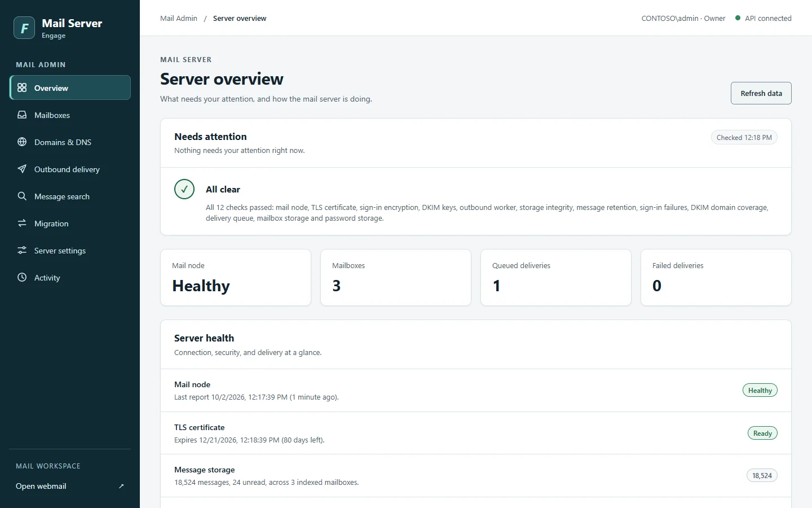Click the Mail Admin breadcrumb link
The width and height of the screenshot is (812, 508).
click(x=179, y=18)
